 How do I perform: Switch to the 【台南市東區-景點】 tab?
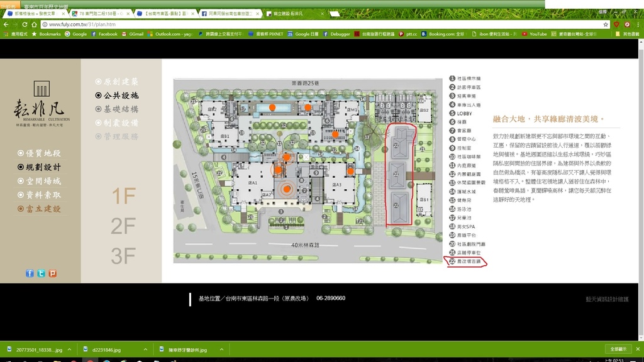165,14
